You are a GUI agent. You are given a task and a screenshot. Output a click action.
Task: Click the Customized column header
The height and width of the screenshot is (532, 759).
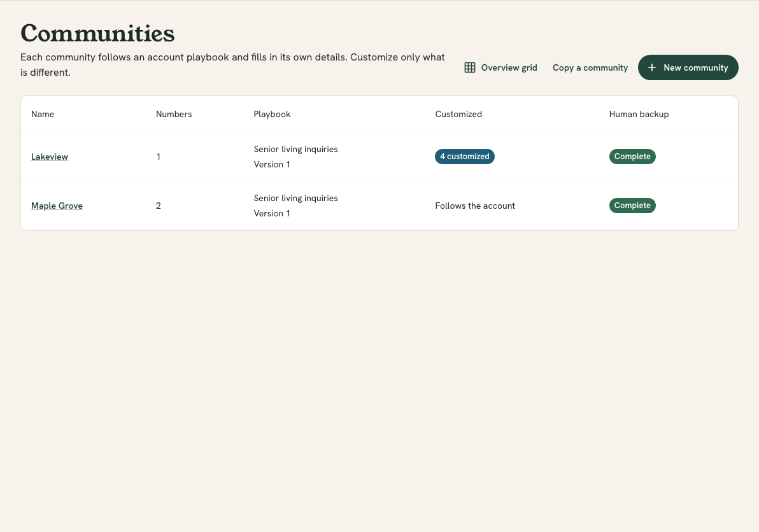pyautogui.click(x=458, y=114)
